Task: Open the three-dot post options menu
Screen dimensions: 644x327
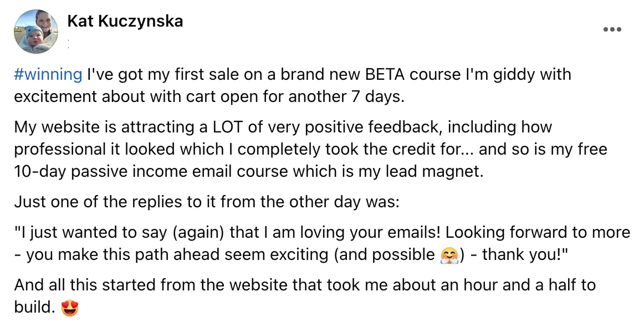Action: coord(612,29)
